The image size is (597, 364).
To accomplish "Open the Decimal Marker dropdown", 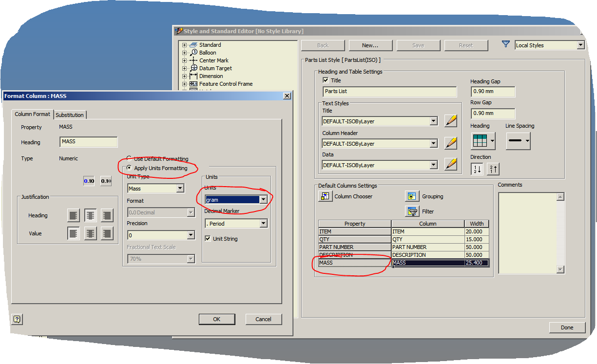I will [x=264, y=223].
